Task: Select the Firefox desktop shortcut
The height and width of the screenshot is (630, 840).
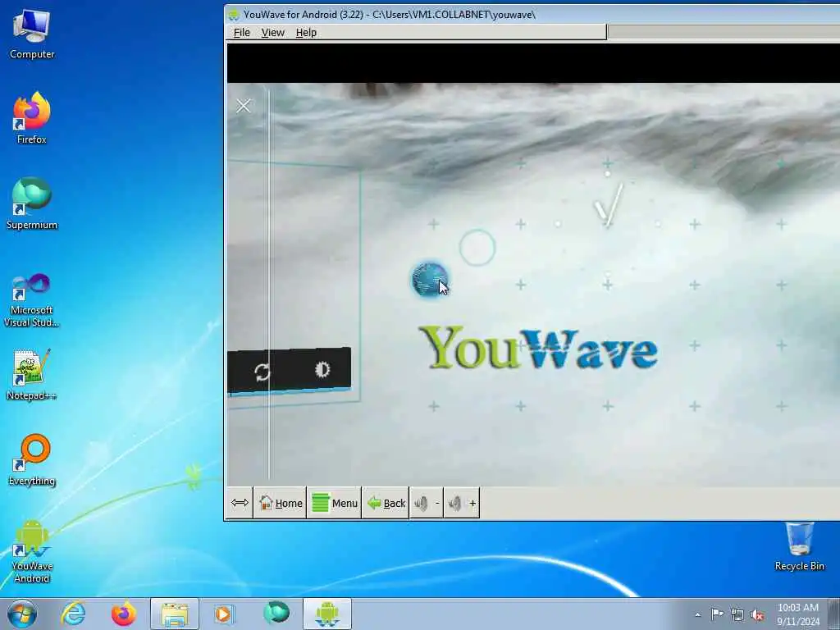Action: [x=32, y=118]
